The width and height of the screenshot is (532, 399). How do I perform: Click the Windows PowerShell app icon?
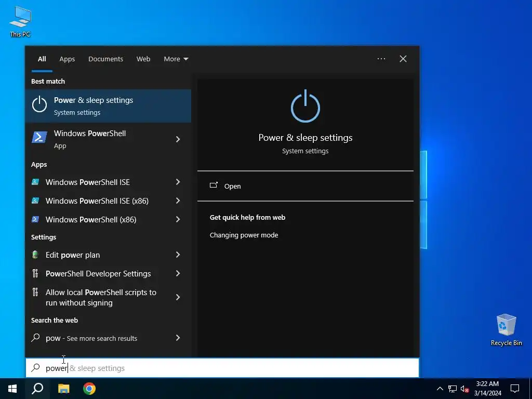[39, 137]
